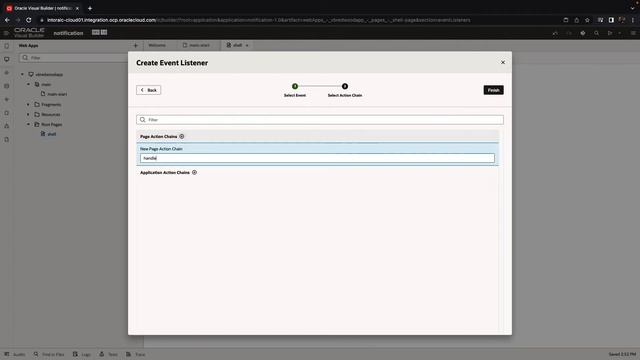Add a new Application Action Chain with plus icon
The image size is (640, 360).
tap(194, 173)
